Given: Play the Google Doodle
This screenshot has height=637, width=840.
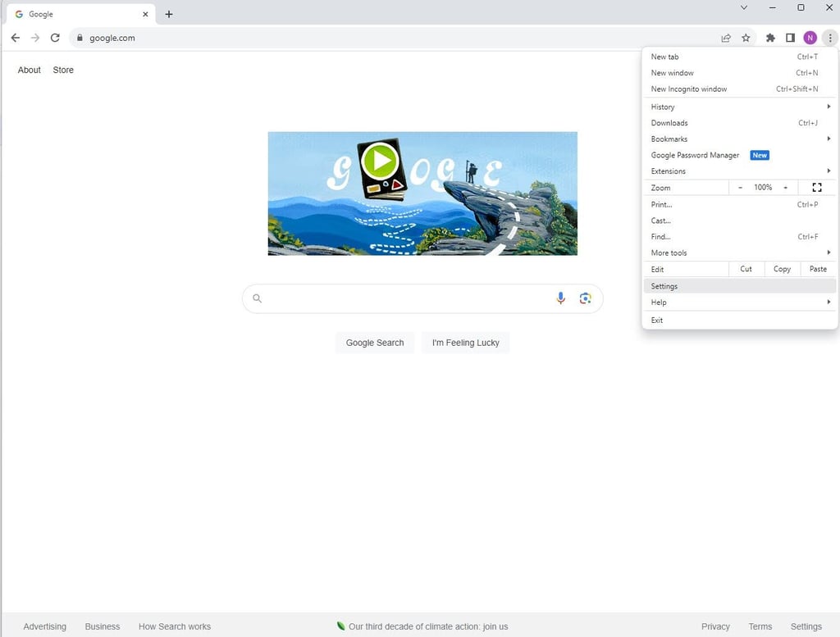Looking at the screenshot, I should 380,161.
